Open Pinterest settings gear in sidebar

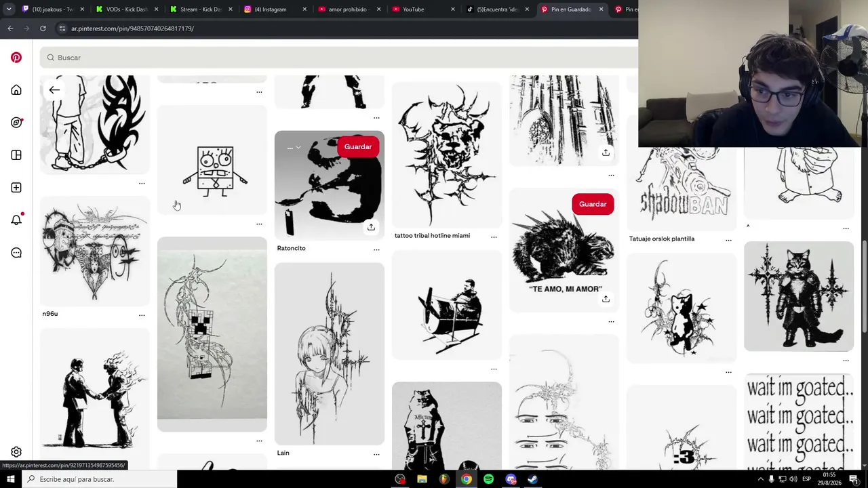(16, 452)
